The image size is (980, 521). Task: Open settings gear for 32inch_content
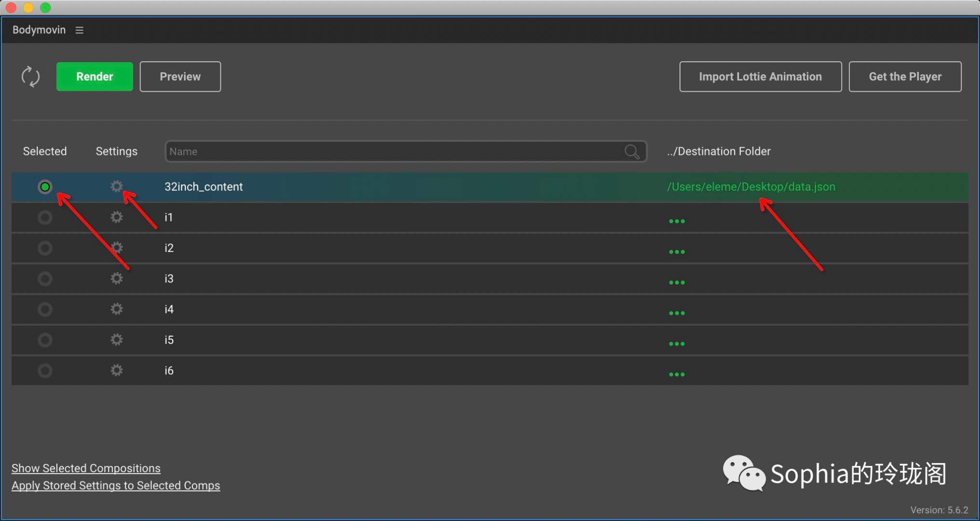click(x=117, y=186)
